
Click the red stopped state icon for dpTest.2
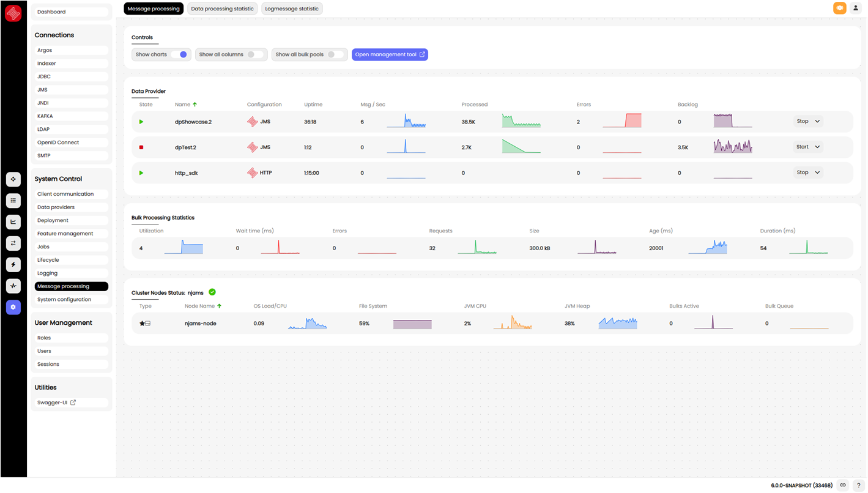141,147
